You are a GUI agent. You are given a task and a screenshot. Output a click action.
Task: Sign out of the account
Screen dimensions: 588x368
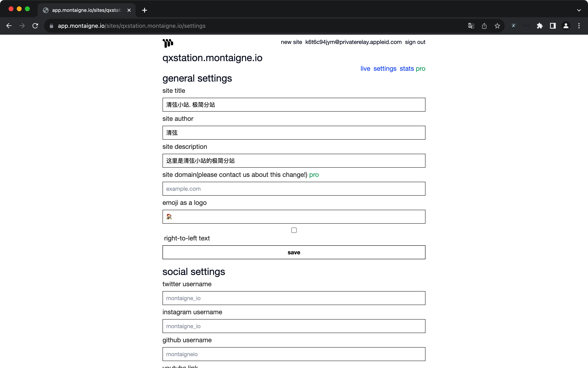pos(415,42)
